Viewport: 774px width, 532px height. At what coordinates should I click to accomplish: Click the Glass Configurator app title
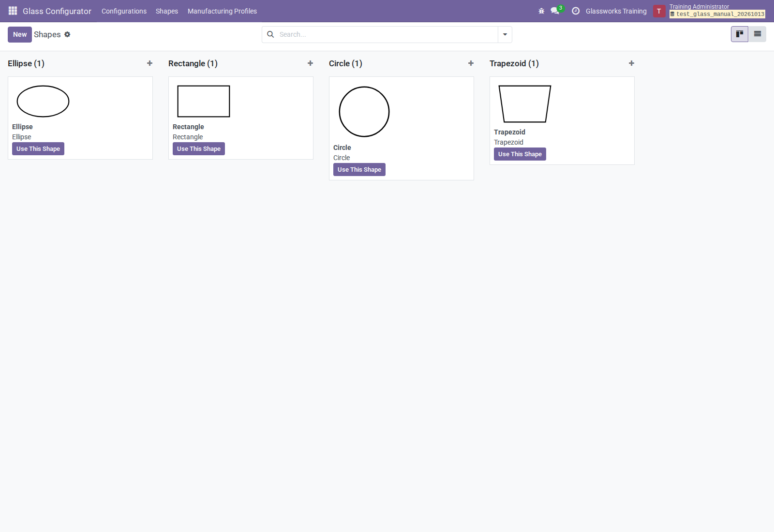[x=57, y=11]
